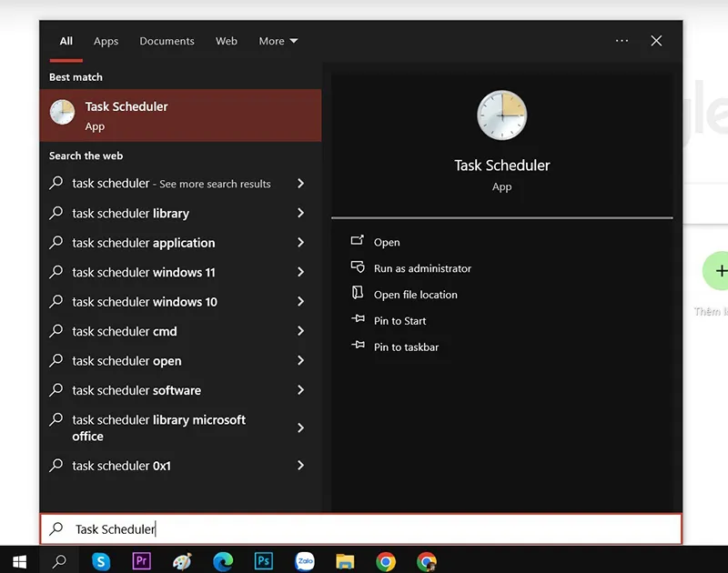Open Skype from the taskbar

(x=101, y=561)
